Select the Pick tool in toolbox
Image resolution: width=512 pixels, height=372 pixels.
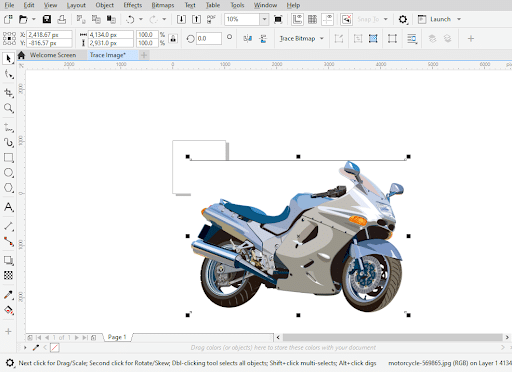pyautogui.click(x=8, y=59)
